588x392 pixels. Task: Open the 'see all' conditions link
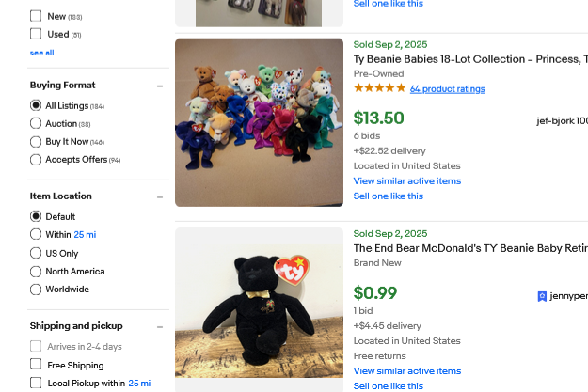coord(42,53)
